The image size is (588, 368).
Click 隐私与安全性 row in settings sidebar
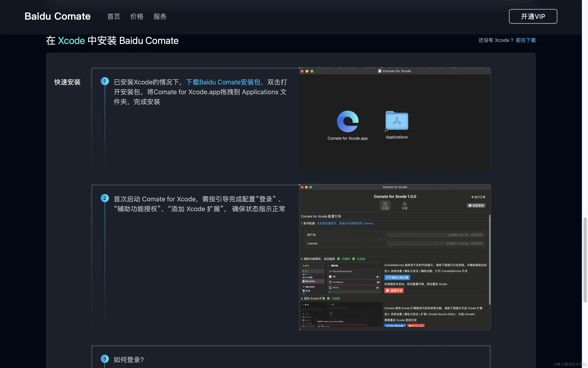click(x=313, y=281)
